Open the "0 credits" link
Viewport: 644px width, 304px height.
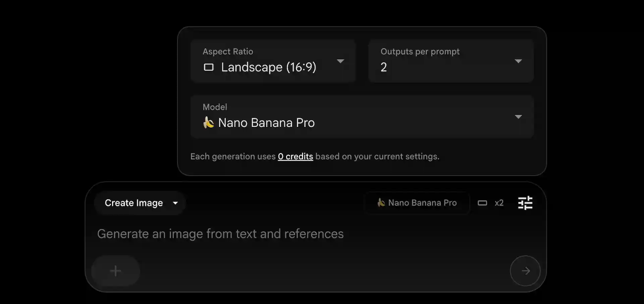295,157
